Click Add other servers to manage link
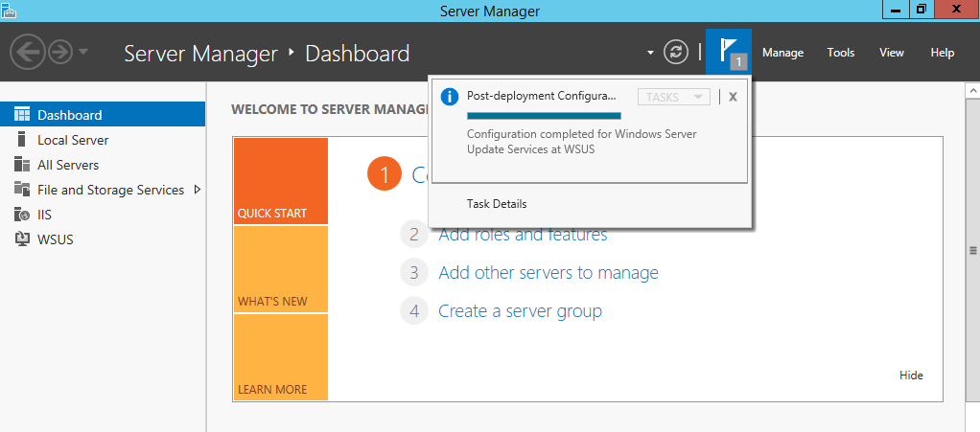 click(x=548, y=273)
